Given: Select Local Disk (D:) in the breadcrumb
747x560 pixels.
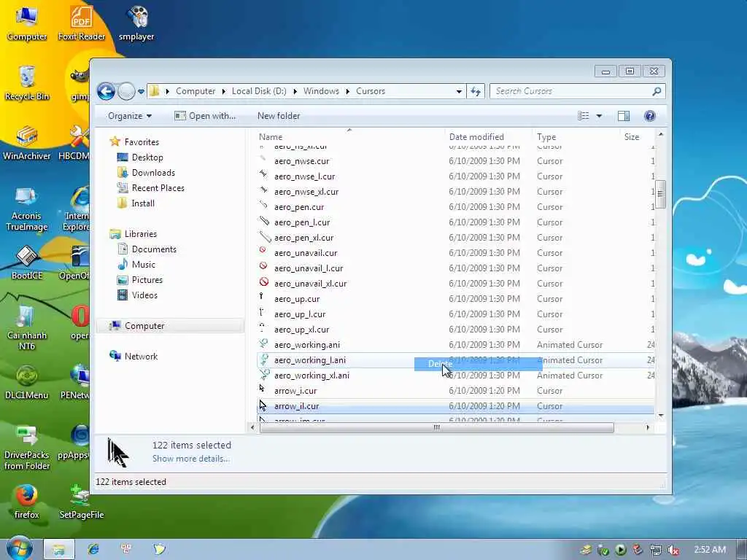Looking at the screenshot, I should (259, 91).
